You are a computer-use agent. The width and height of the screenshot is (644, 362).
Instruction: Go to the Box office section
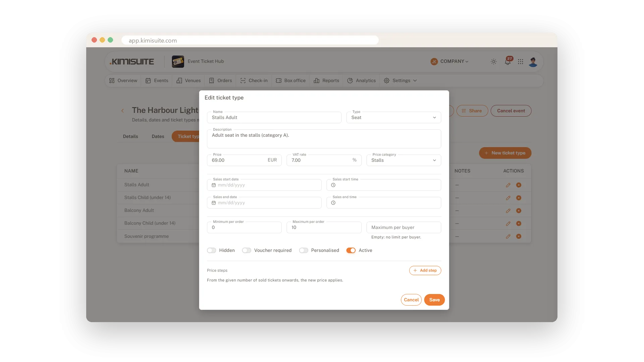(290, 80)
